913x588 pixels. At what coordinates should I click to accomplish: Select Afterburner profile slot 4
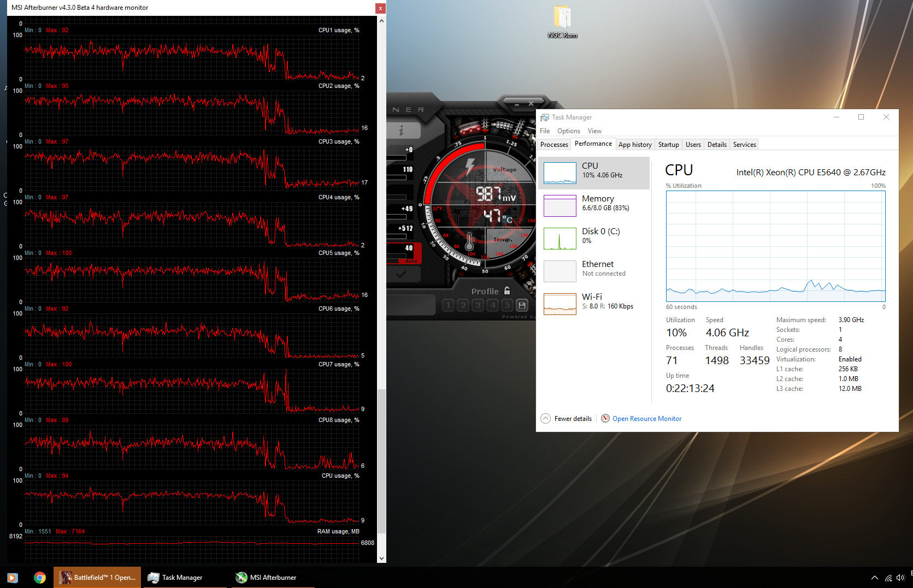pos(493,305)
